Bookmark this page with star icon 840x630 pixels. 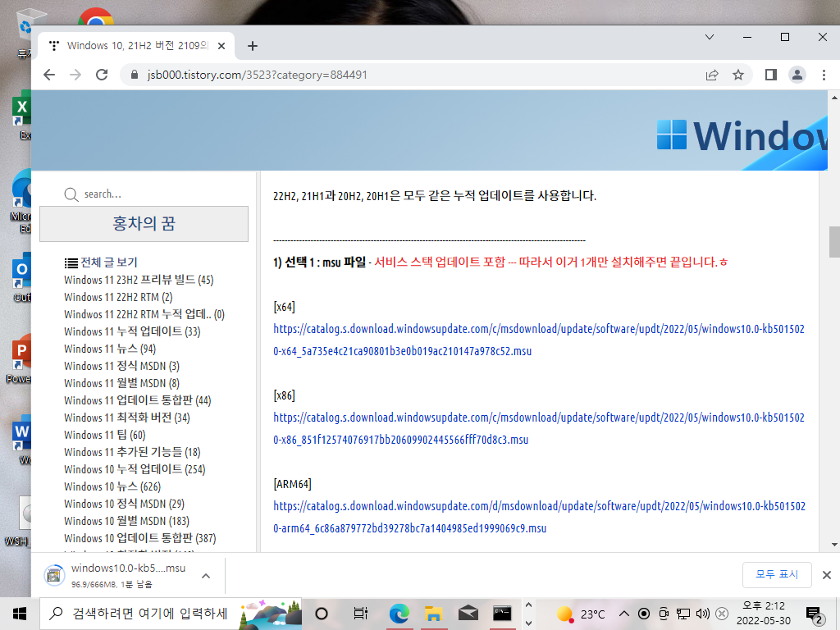(738, 75)
